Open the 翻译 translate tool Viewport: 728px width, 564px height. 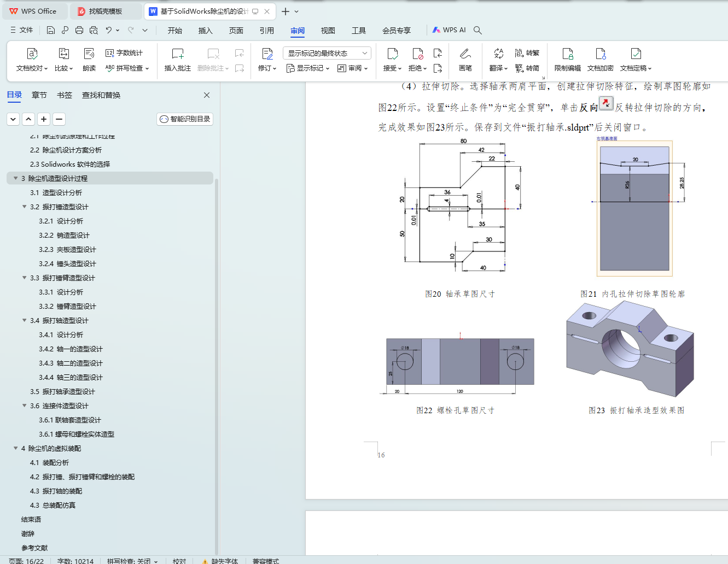pyautogui.click(x=498, y=60)
